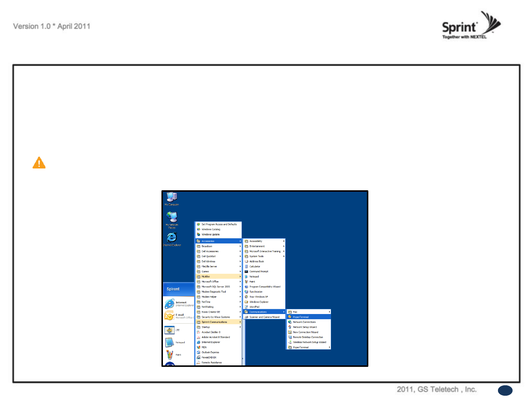
Task: Open the Accessibility submenu
Action: (265, 241)
